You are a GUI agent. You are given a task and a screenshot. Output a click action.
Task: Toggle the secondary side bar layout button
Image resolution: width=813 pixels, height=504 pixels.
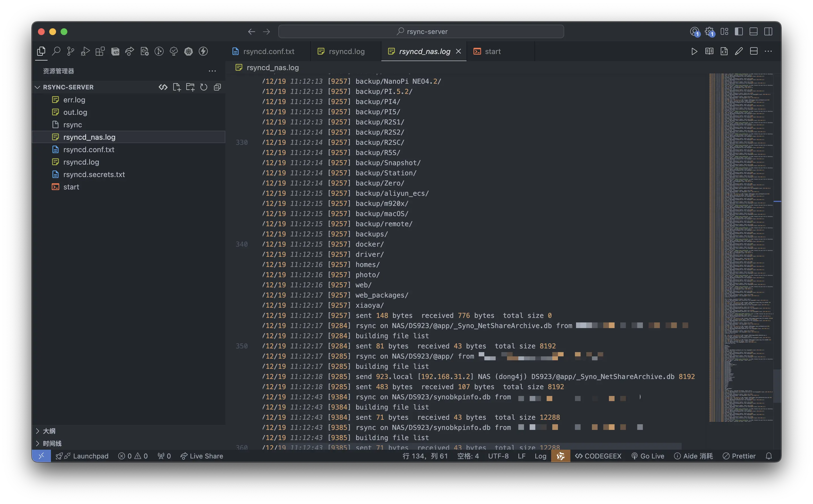click(768, 32)
